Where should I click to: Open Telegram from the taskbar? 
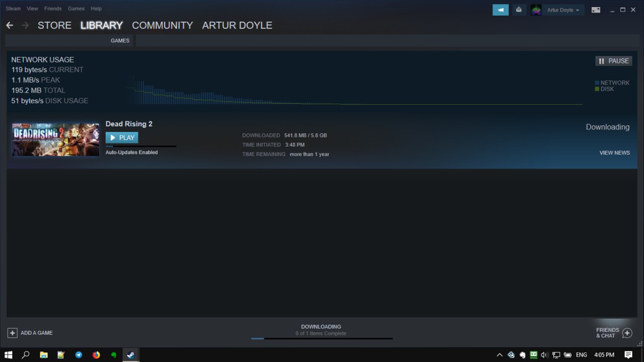point(78,354)
